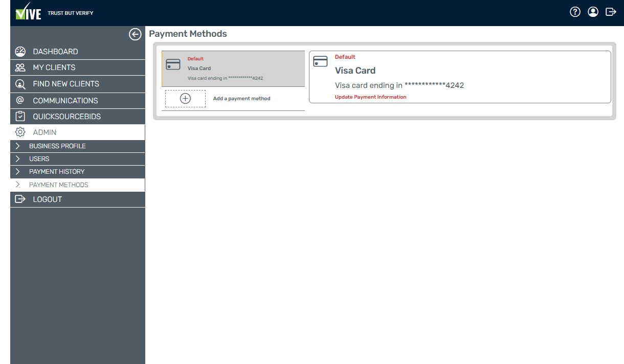
Task: Click the My Clients people icon
Action: pyautogui.click(x=20, y=67)
